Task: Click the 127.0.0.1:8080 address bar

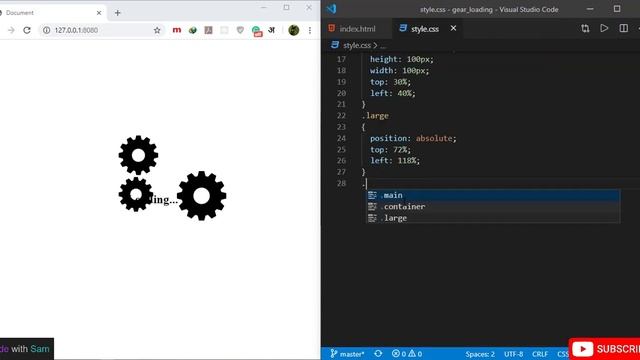Action: pyautogui.click(x=101, y=30)
